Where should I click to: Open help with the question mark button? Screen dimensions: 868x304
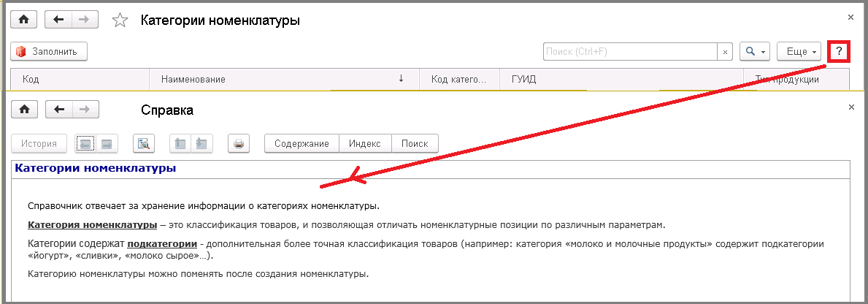point(839,51)
